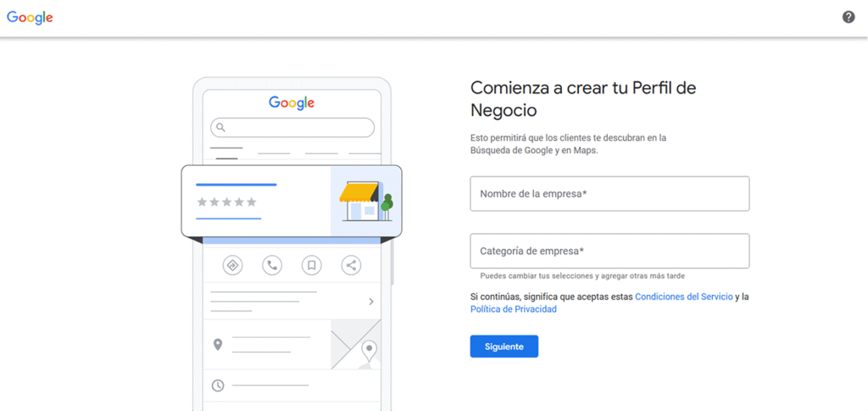Open Política de Privacidad link
The height and width of the screenshot is (411, 868).
pyautogui.click(x=513, y=309)
